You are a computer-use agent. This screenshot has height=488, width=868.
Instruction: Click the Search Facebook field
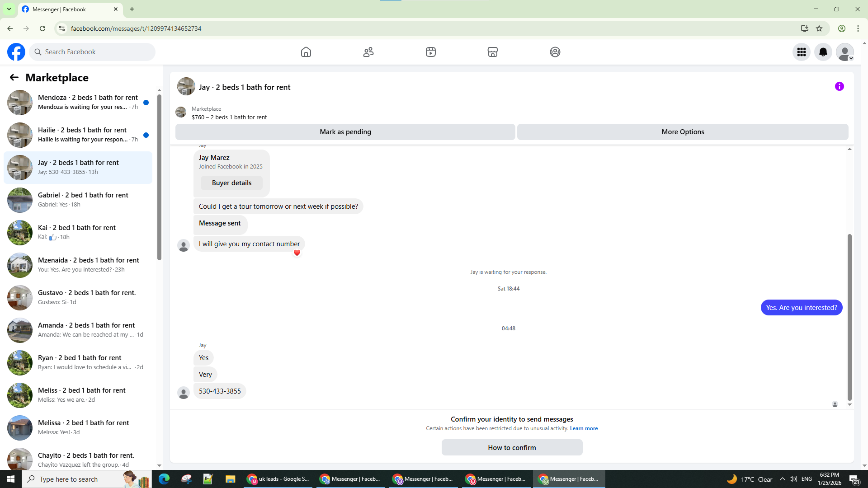[92, 52]
